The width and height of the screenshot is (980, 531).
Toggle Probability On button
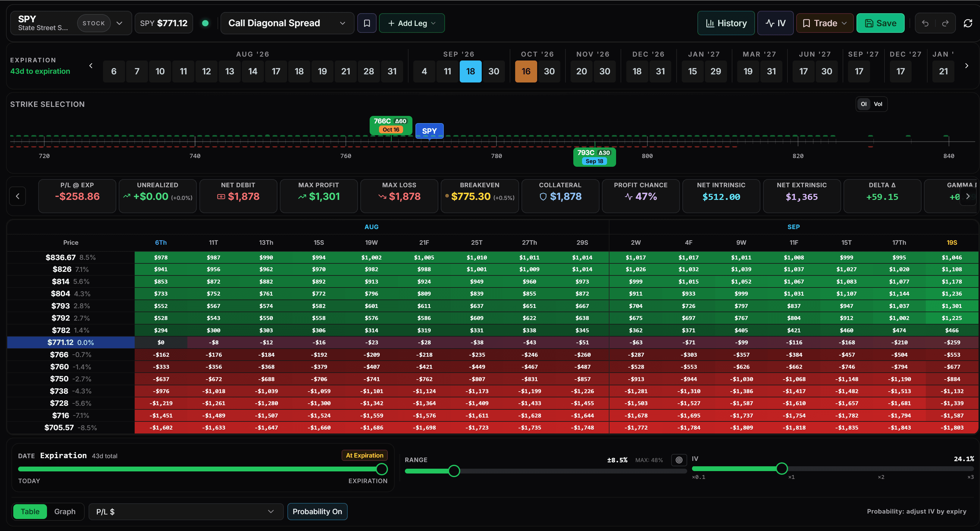click(x=317, y=512)
